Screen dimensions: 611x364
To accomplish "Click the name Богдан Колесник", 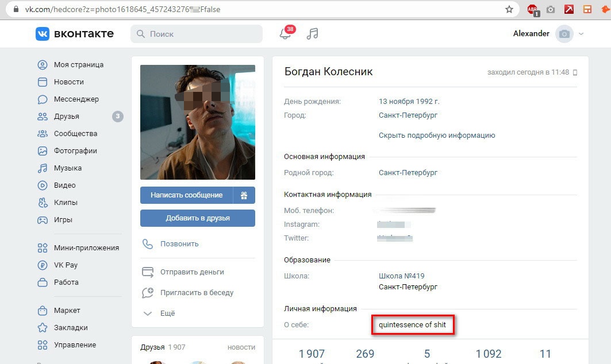I will [328, 72].
